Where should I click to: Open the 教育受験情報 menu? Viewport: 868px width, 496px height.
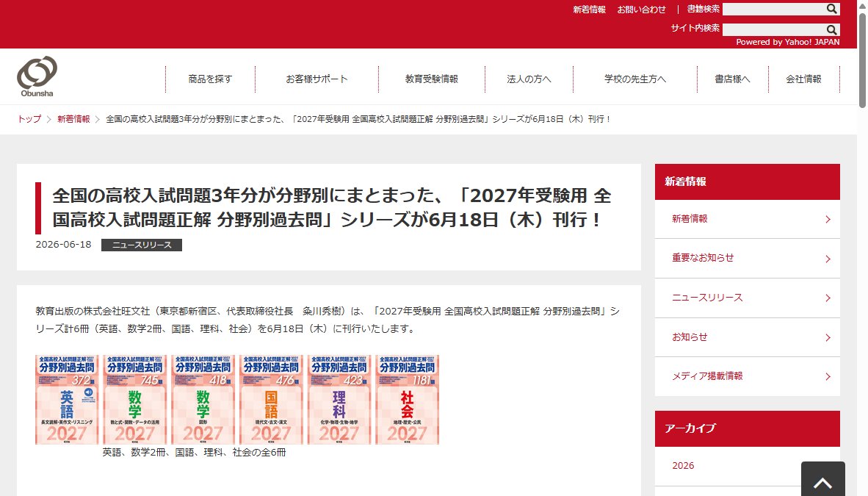click(431, 79)
